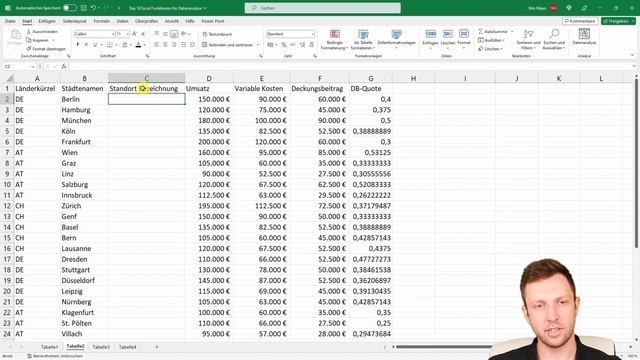Apply the percent number format
Image resolution: width=640 pixels, height=360 pixels.
point(284,44)
